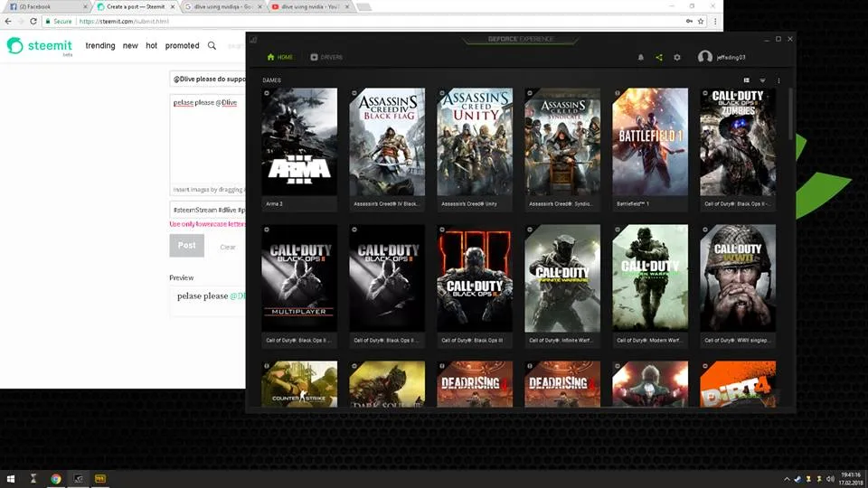Click status badge on Black Ops III cover

click(442, 230)
